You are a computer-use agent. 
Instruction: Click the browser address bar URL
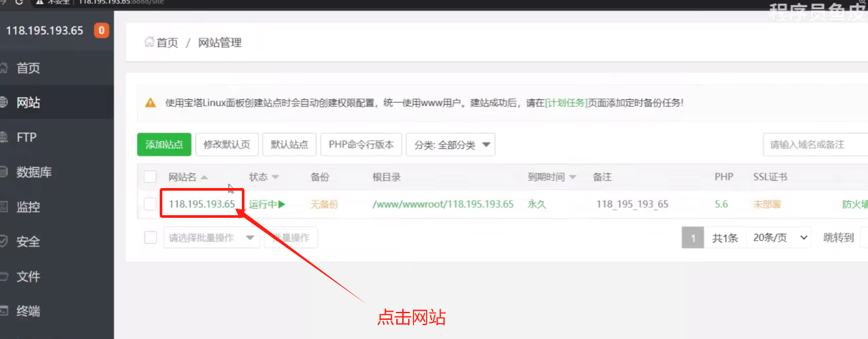click(121, 2)
